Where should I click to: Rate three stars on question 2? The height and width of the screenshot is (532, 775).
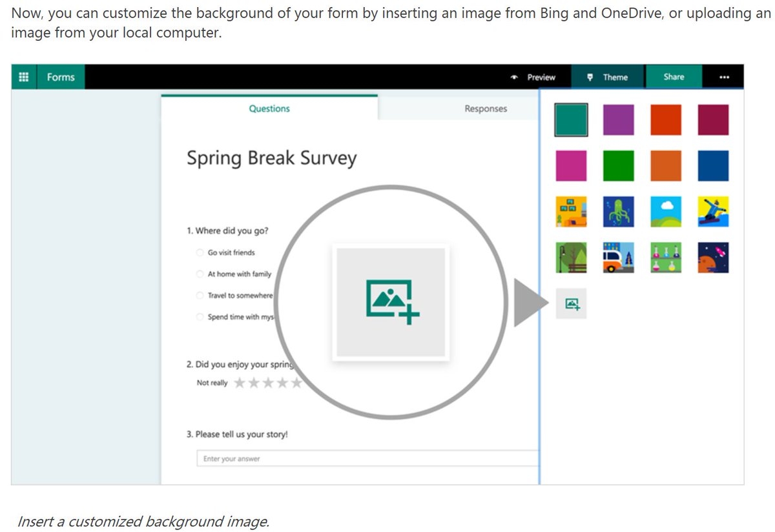(268, 383)
